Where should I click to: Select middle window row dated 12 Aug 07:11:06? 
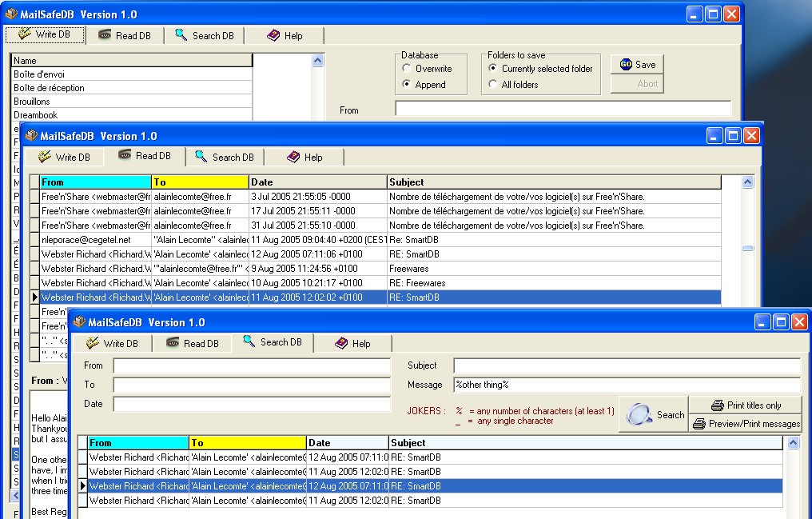pos(380,254)
